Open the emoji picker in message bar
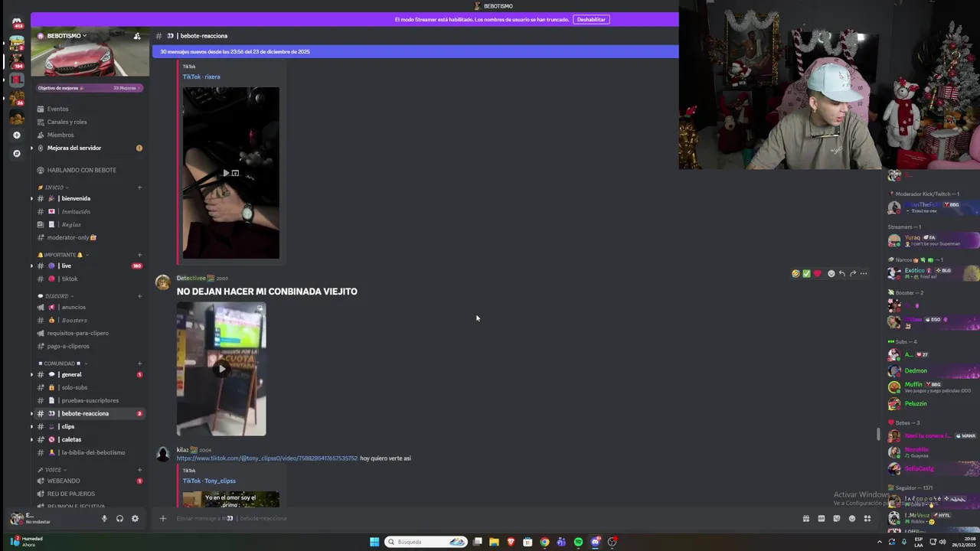 click(852, 518)
